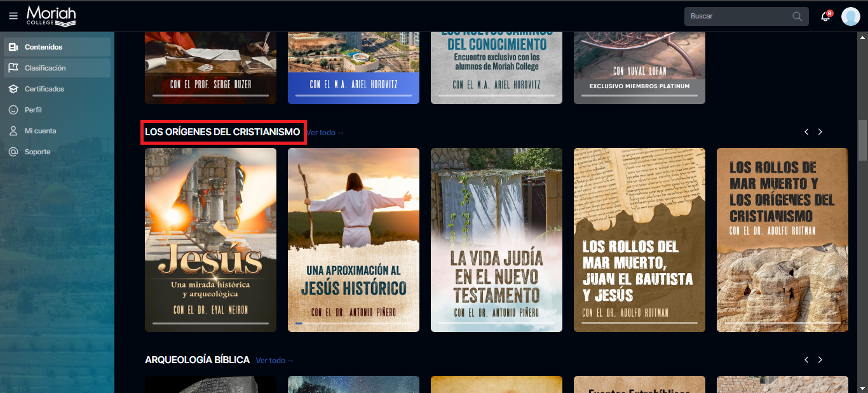Open the Jesús course with Dr. Eyal Meiron

[210, 239]
